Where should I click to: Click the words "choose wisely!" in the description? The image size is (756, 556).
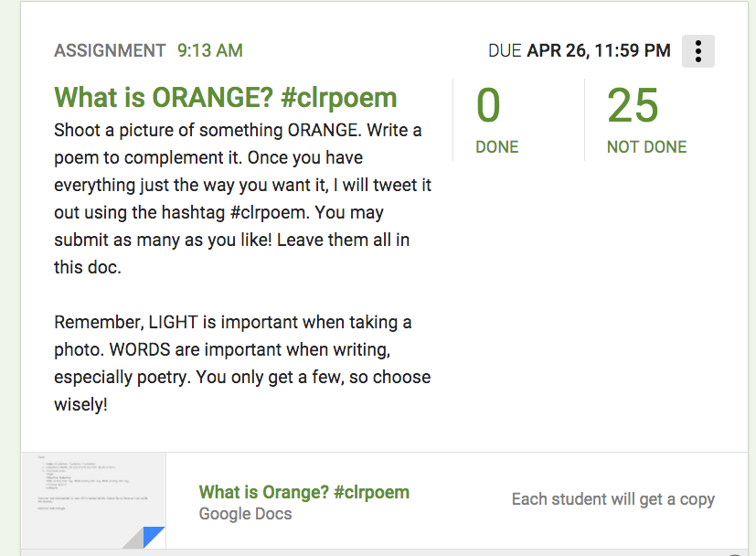(x=80, y=403)
